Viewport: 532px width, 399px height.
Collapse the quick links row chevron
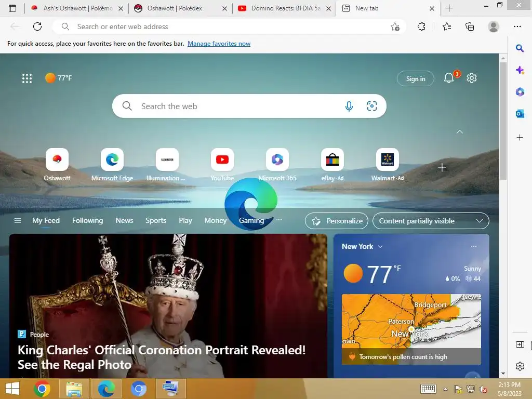click(460, 131)
